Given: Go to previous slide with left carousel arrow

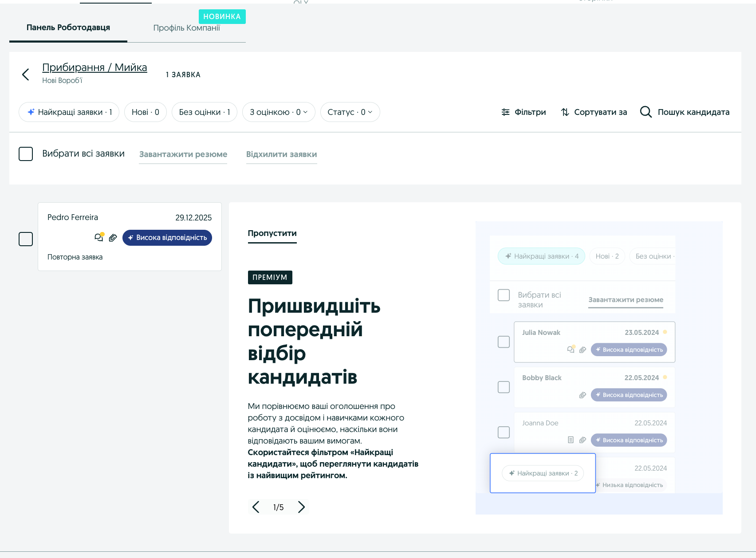Looking at the screenshot, I should point(256,507).
